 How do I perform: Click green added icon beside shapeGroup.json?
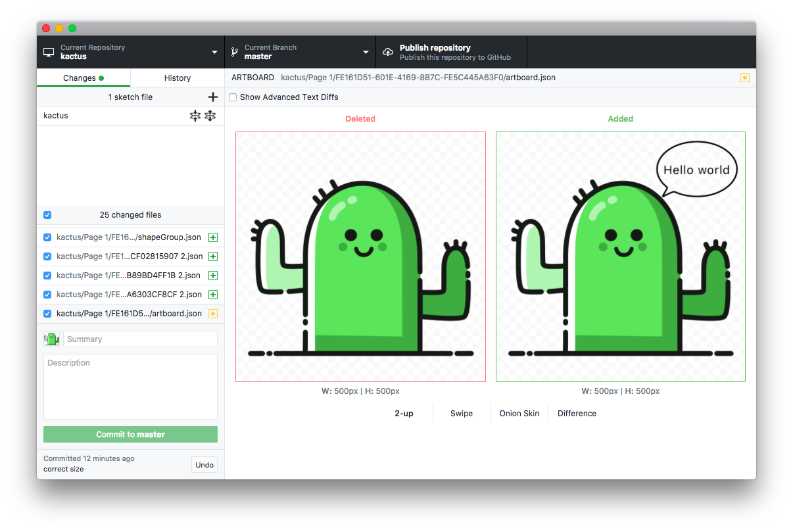[212, 237]
